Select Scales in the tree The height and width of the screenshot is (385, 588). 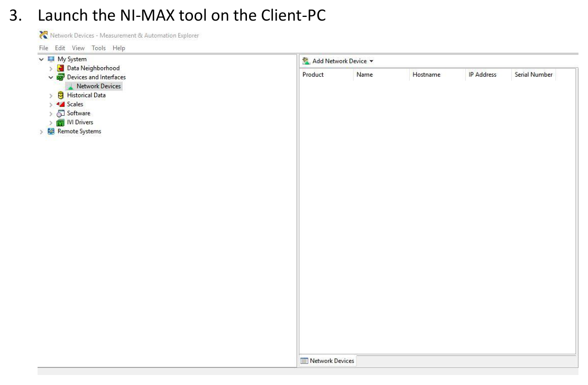(75, 104)
